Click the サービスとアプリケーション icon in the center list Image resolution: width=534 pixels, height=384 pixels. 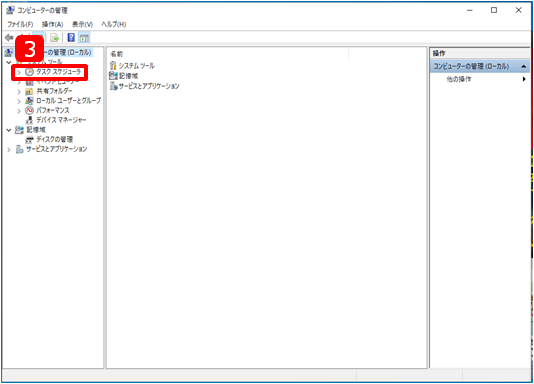[x=114, y=86]
